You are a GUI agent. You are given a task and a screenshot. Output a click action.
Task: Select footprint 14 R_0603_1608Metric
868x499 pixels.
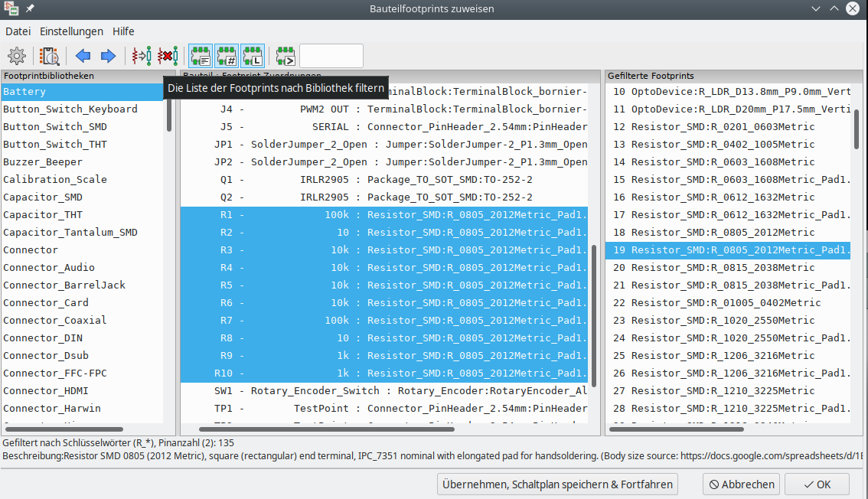point(728,162)
